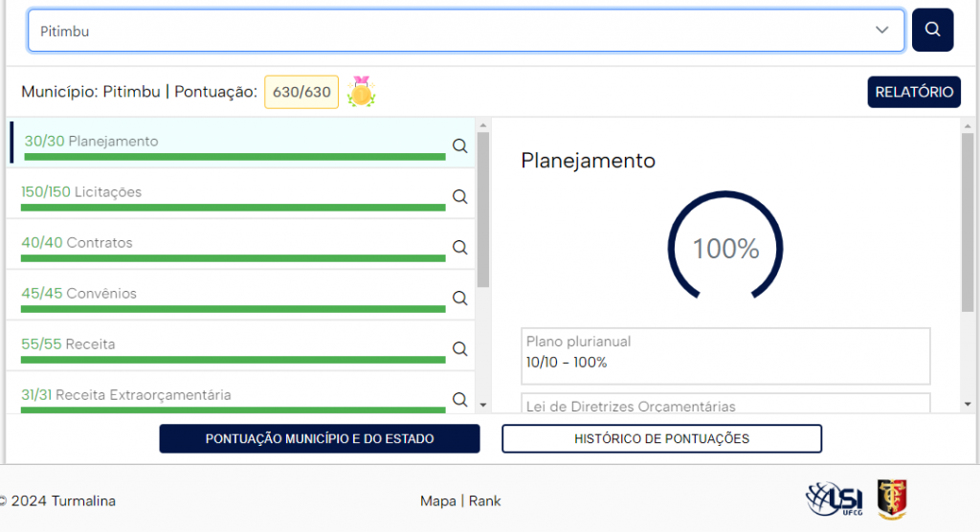This screenshot has width=980, height=532.
Task: Open Convênios details via magnifier icon
Action: (459, 299)
